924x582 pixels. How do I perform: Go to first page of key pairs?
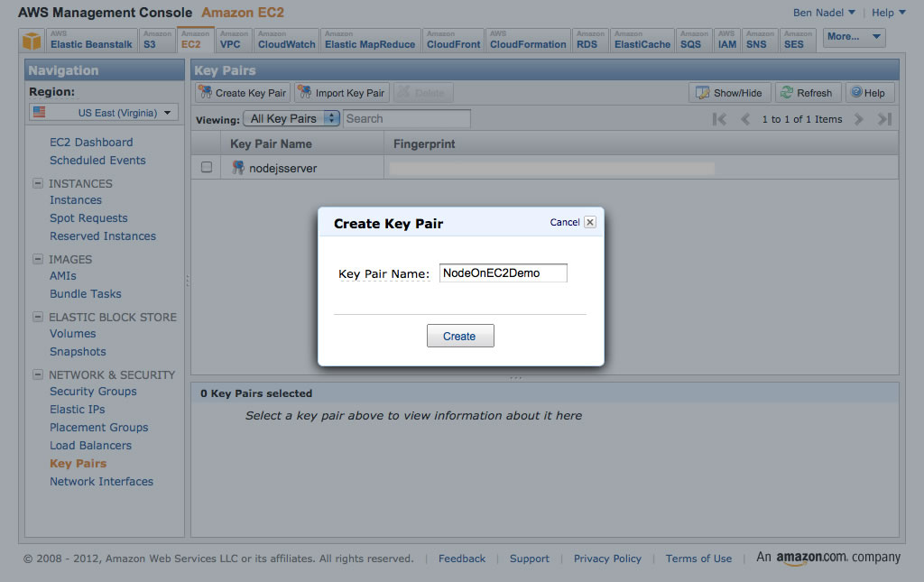pyautogui.click(x=719, y=119)
